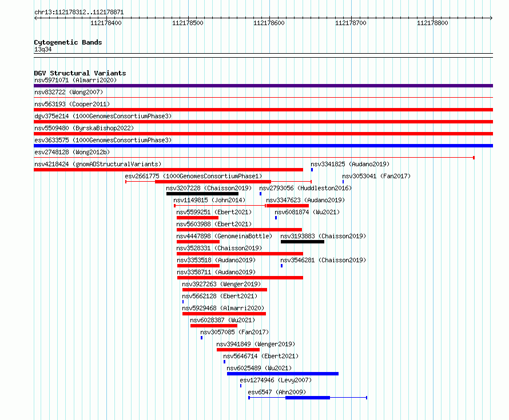Open esv1274946 (Levy2007) label
This screenshot has width=509, height=420.
tap(276, 380)
